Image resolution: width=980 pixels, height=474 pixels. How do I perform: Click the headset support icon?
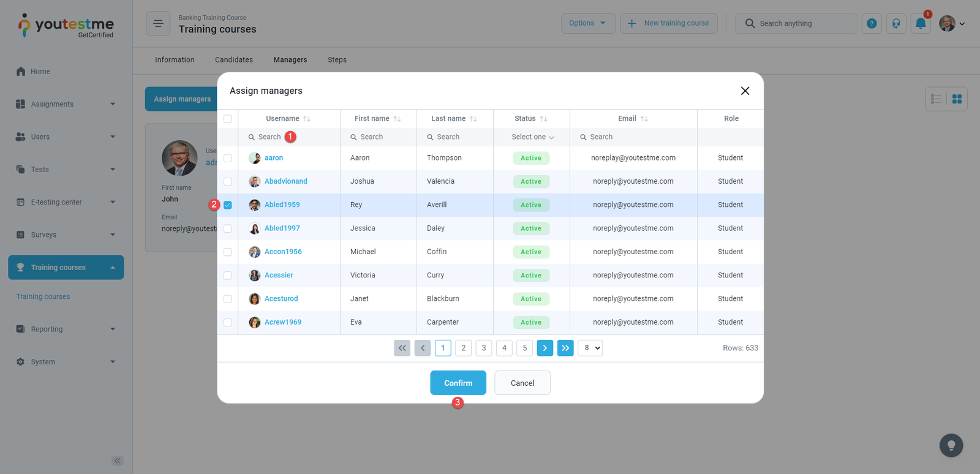click(x=896, y=24)
